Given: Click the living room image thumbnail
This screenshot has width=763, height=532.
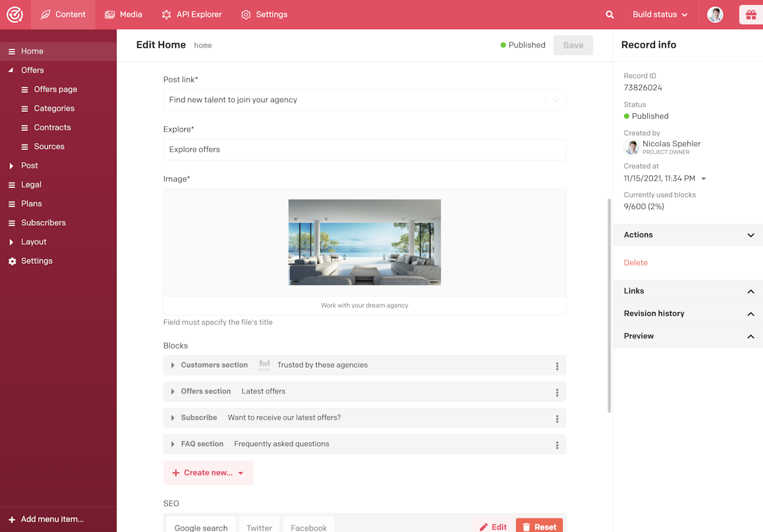Looking at the screenshot, I should click(x=365, y=242).
